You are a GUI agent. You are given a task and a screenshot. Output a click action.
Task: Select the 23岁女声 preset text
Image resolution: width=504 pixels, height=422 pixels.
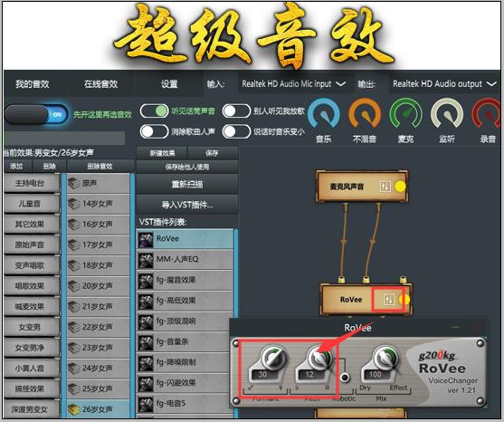coord(98,348)
